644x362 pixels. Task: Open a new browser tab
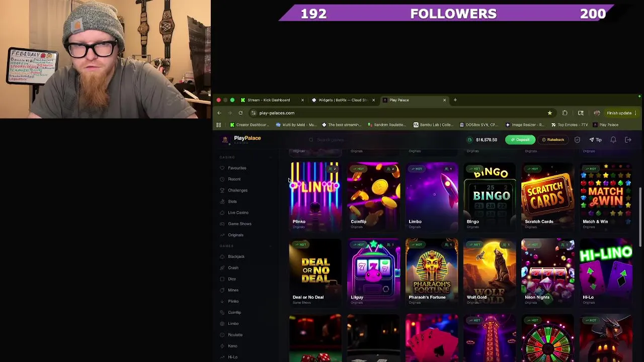point(455,100)
